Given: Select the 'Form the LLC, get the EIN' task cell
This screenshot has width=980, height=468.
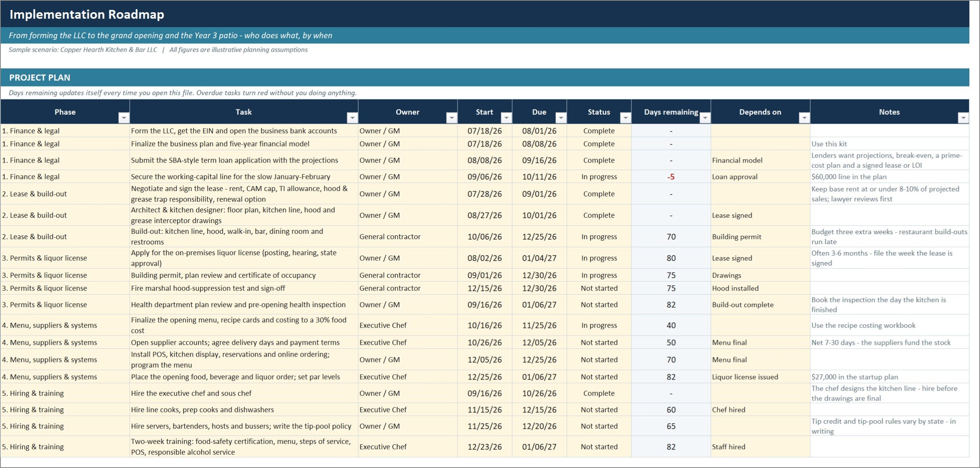Looking at the screenshot, I should pos(244,131).
